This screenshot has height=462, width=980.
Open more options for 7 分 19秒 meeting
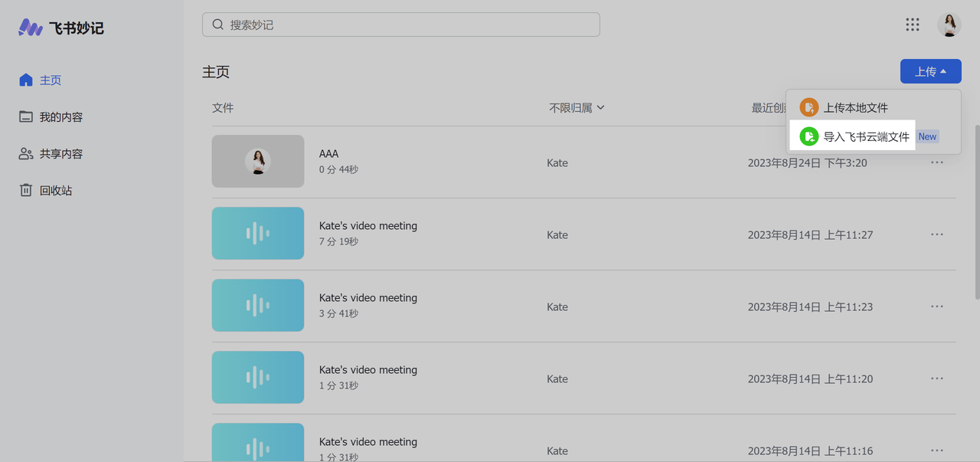937,234
